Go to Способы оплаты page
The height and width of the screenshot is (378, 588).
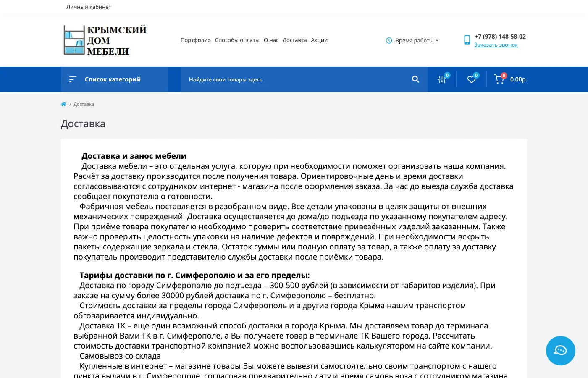pyautogui.click(x=237, y=40)
